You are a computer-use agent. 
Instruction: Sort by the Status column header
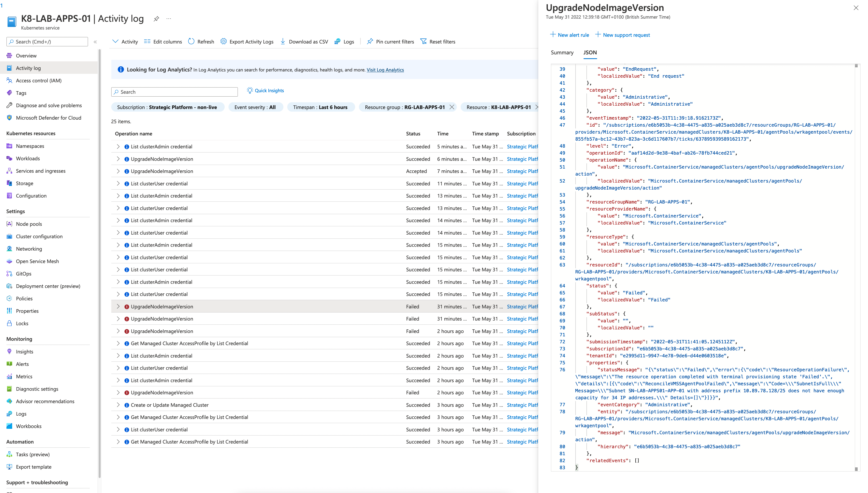[x=413, y=133]
